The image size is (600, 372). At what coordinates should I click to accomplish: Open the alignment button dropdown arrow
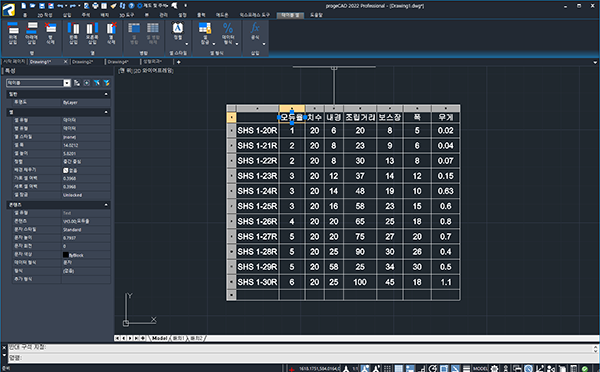coord(187,44)
